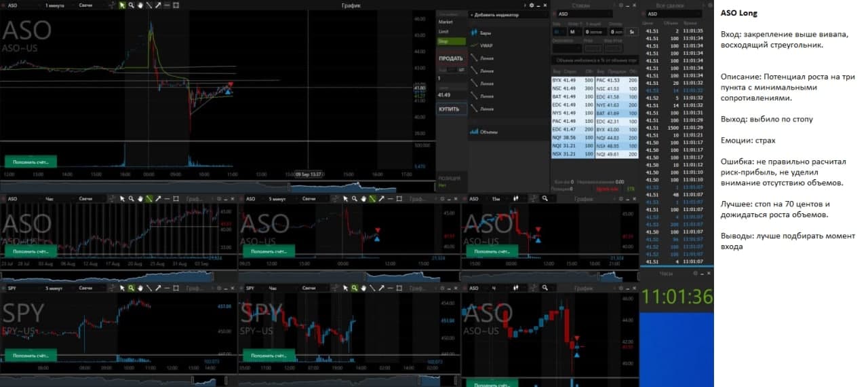This screenshot has height=387, width=868.
Task: Choose the hand pan tool in main ASO 1-minute chart
Action: [140, 5]
